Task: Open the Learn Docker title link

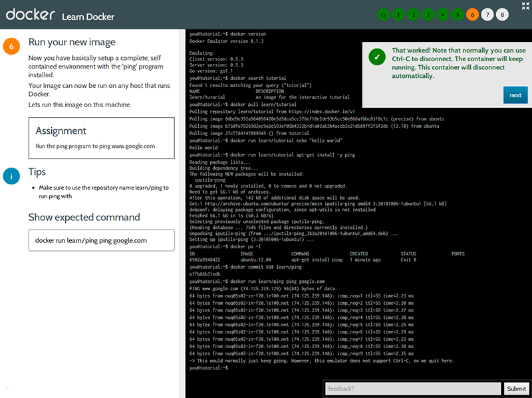Action: [88, 17]
